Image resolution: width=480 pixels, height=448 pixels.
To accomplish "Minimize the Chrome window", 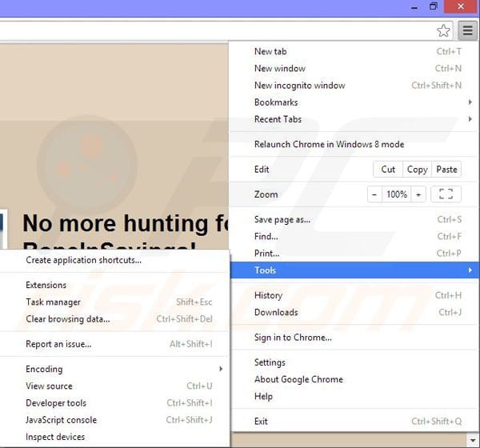I will click(414, 6).
